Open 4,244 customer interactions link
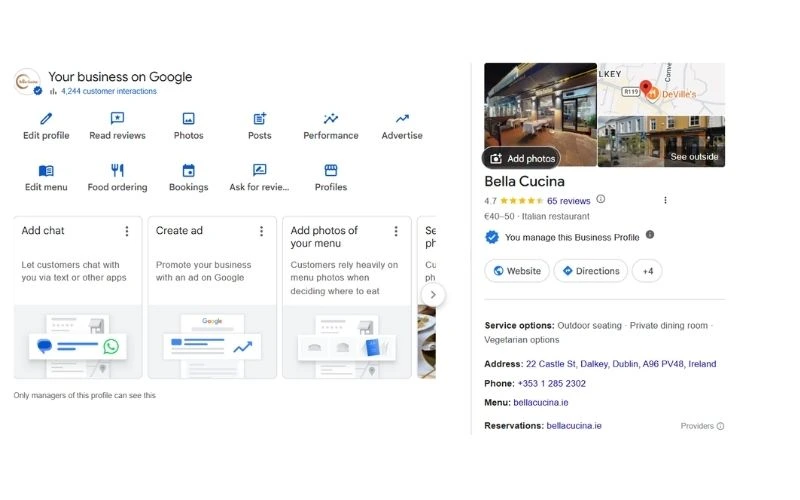Viewport: 800px width, 500px height. 109,91
